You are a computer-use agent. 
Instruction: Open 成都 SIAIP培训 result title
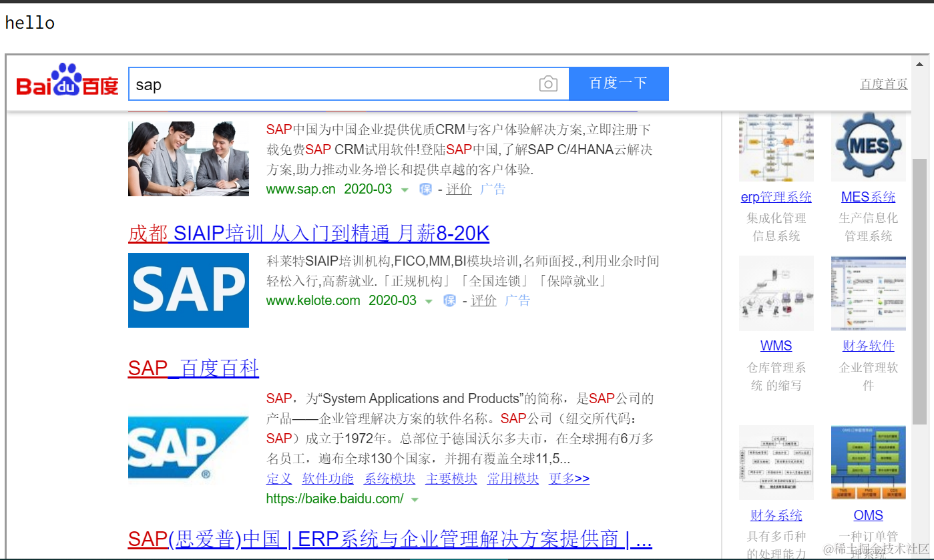(309, 234)
